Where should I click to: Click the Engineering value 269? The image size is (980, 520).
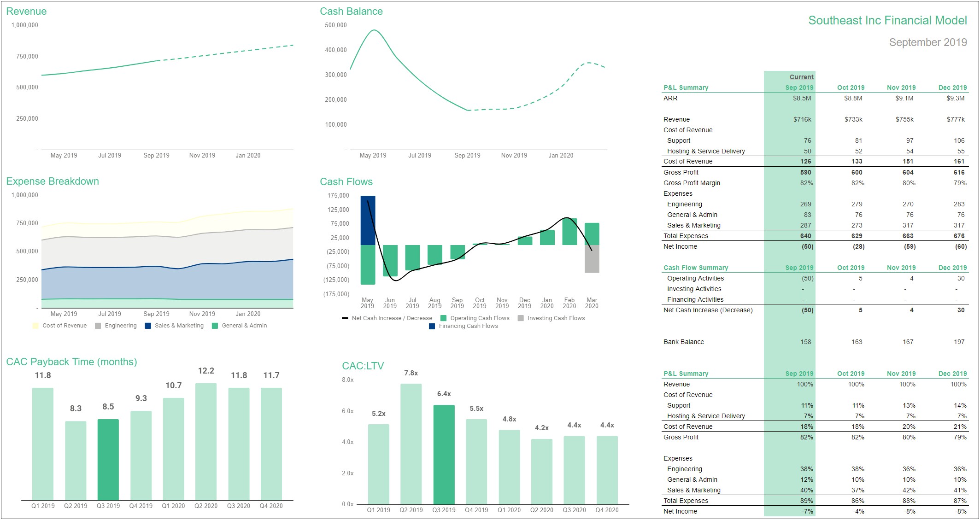click(x=805, y=204)
